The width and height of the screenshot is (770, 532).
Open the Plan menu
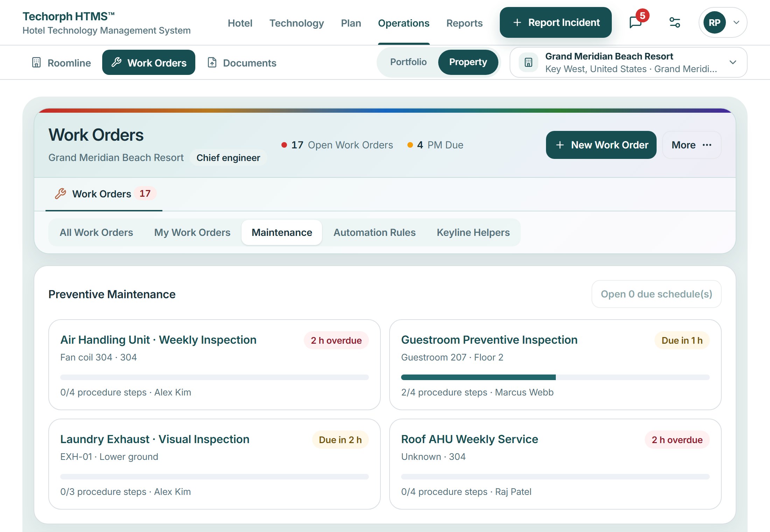tap(351, 23)
